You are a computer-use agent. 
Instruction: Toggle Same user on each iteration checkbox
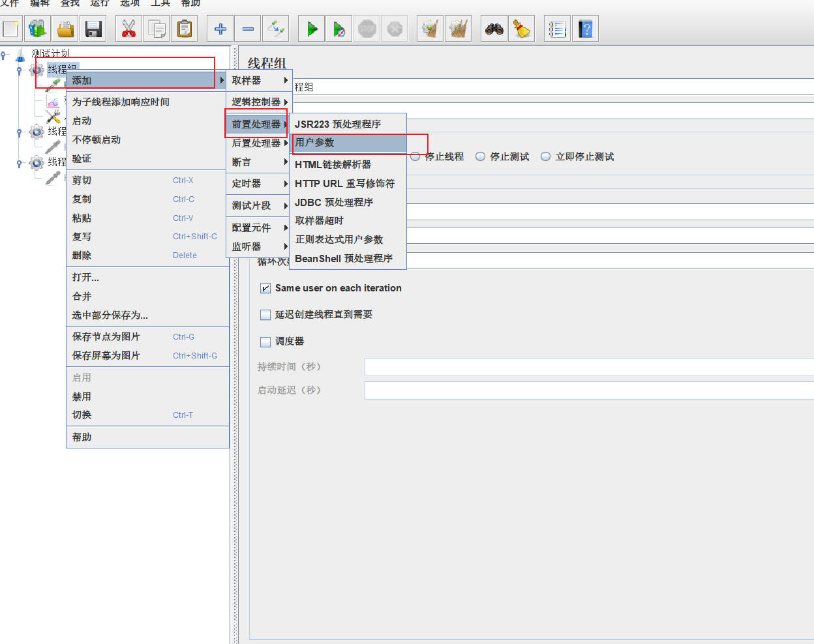click(265, 288)
